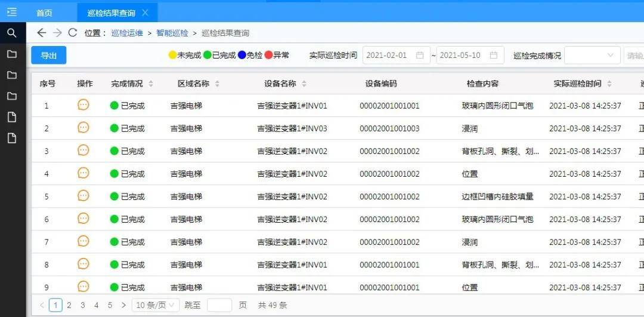This screenshot has height=317, width=644.
Task: Go back with the left arrow icon
Action: (42, 33)
